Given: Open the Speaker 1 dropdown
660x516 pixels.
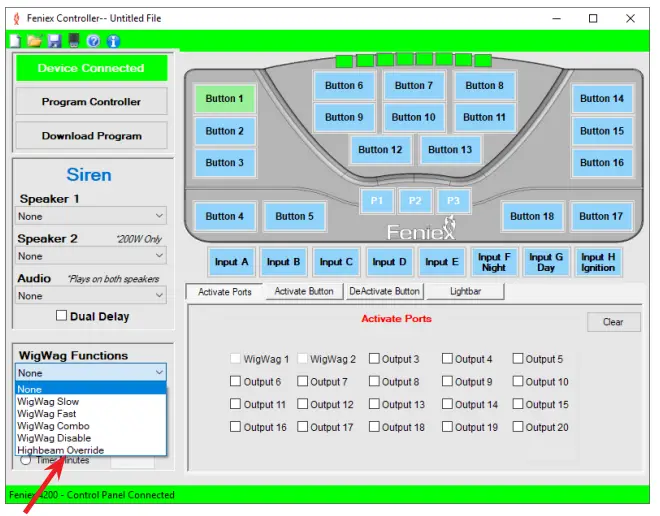Looking at the screenshot, I should click(x=91, y=216).
